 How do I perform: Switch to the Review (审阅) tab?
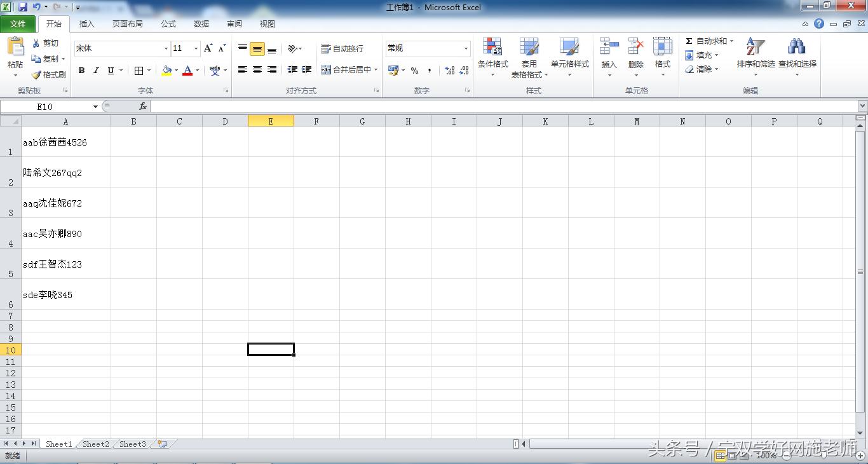tap(234, 24)
